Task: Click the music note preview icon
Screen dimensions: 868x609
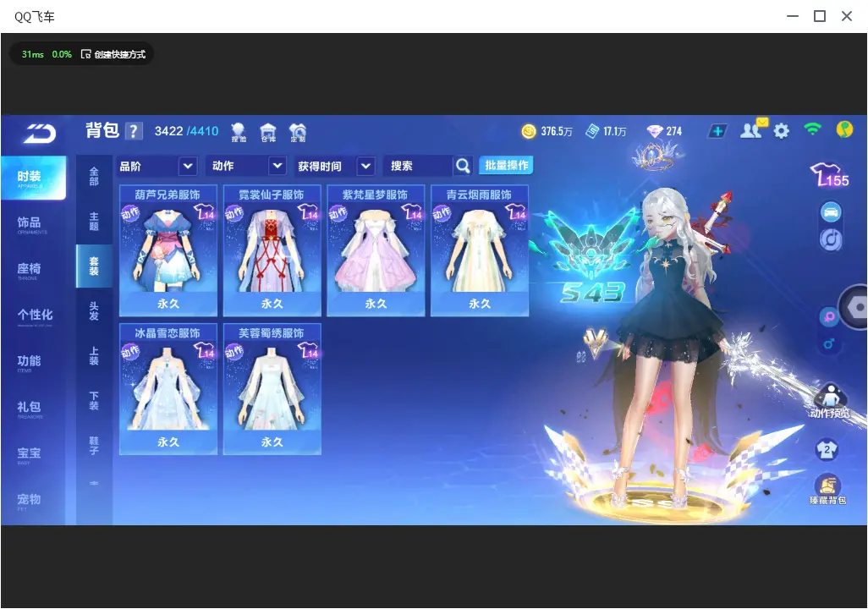Action: click(x=831, y=239)
